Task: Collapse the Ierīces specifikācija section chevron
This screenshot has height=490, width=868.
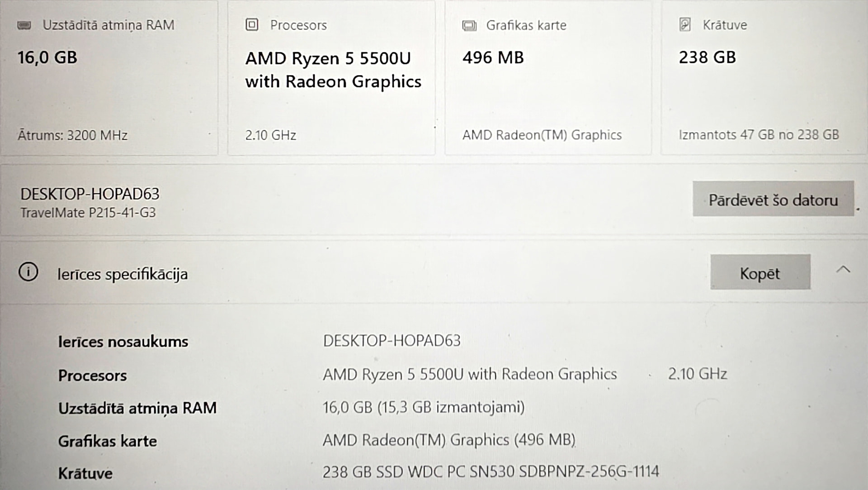Action: [843, 270]
